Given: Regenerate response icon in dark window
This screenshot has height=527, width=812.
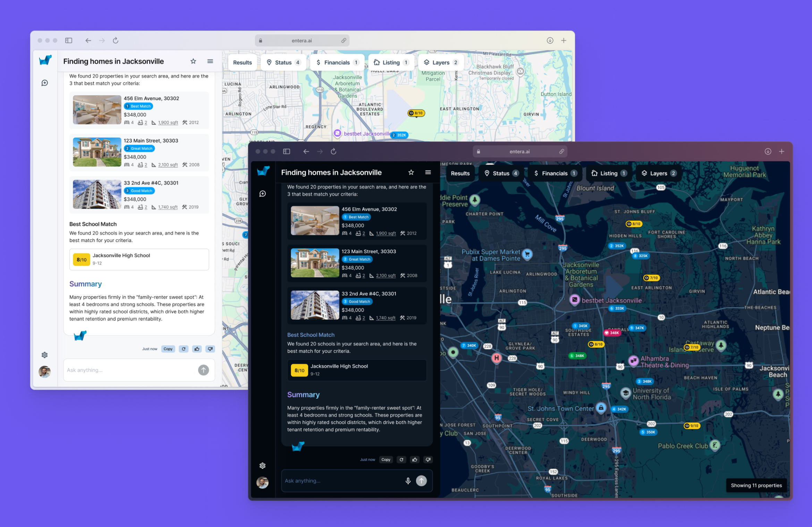Looking at the screenshot, I should [401, 460].
